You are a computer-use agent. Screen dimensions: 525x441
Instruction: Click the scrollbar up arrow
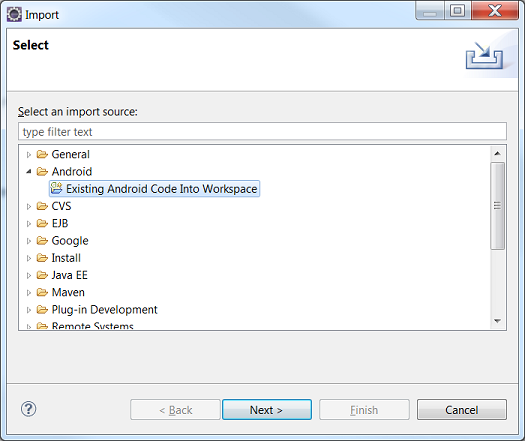pos(498,154)
